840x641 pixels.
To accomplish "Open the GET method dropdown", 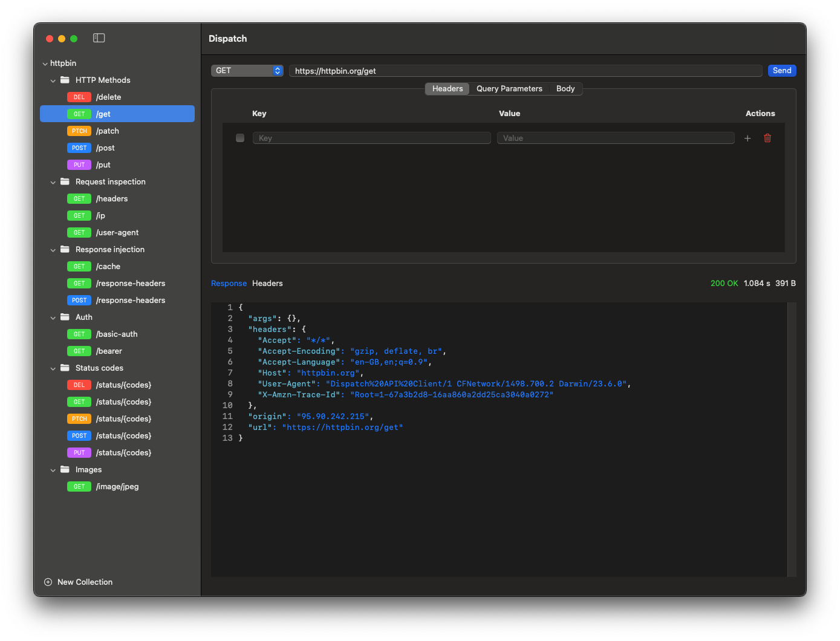I will (247, 71).
